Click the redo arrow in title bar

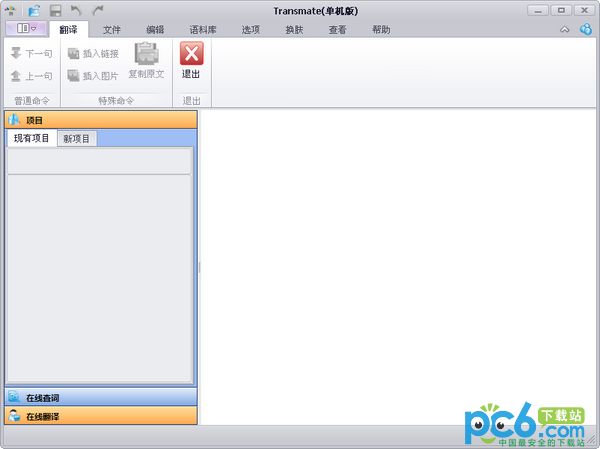coord(98,10)
